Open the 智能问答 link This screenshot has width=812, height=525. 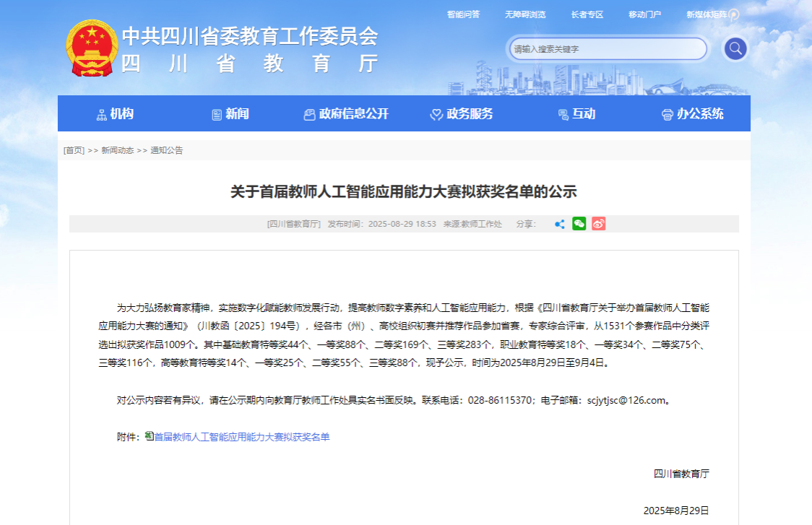[x=463, y=14]
